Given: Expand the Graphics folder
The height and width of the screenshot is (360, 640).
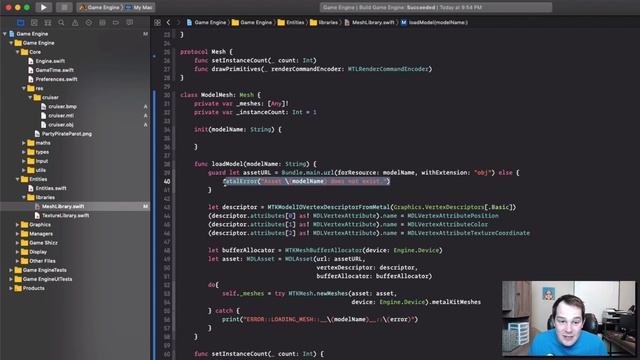Looking at the screenshot, I should (18, 224).
